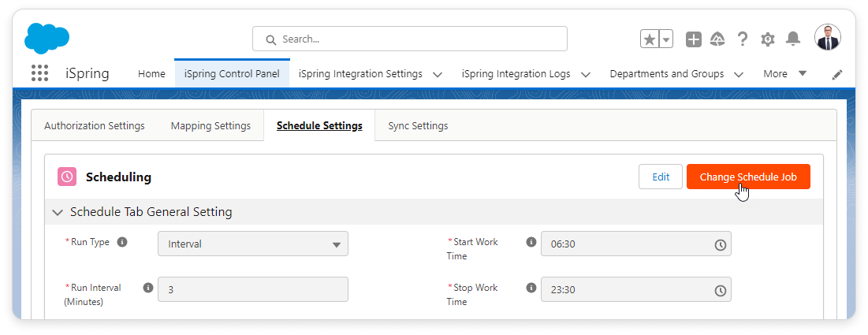
Task: Open the Setup gear icon
Action: tap(767, 39)
